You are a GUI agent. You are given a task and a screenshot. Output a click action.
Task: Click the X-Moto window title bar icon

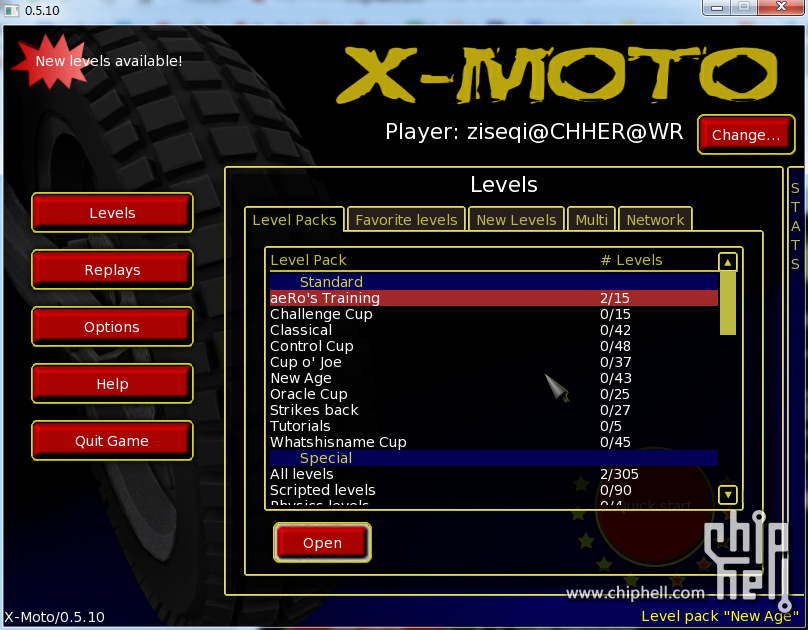11,10
